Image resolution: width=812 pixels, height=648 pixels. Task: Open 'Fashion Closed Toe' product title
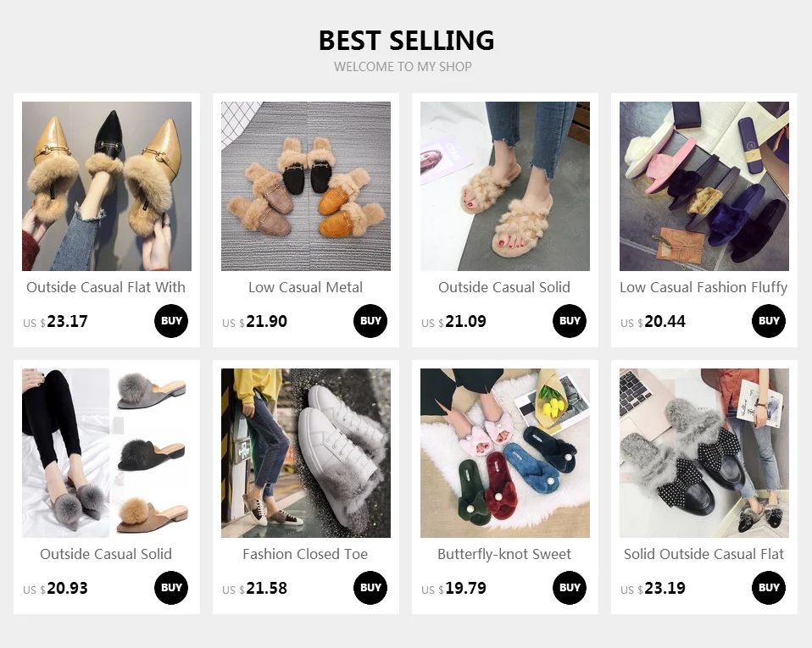(x=305, y=554)
